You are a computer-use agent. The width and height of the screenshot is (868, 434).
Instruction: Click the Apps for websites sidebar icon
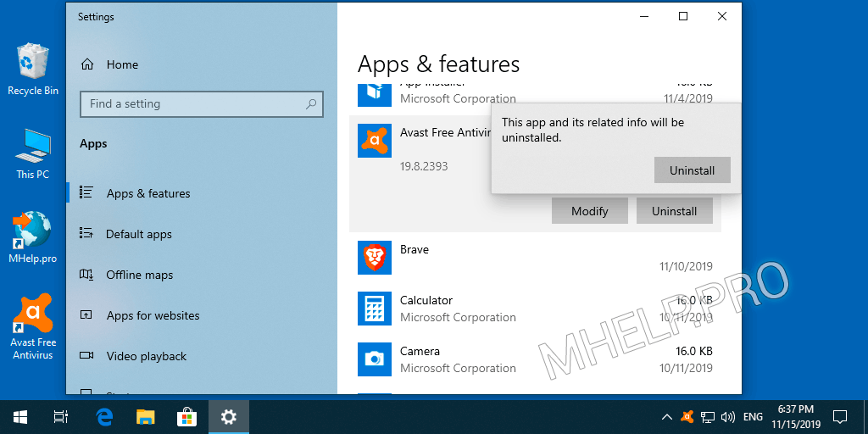point(86,315)
